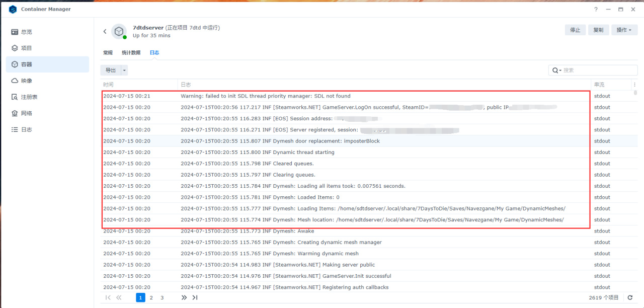Click the 导出 export button
This screenshot has width=644, height=308.
pyautogui.click(x=111, y=70)
